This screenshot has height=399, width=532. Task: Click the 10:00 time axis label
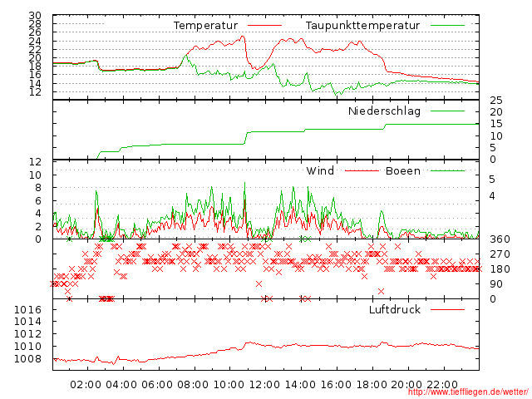coord(229,385)
